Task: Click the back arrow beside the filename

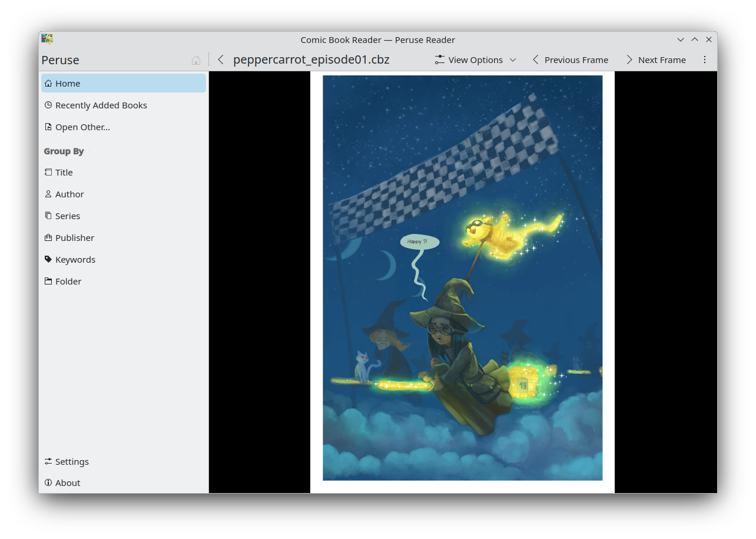Action: pos(221,59)
